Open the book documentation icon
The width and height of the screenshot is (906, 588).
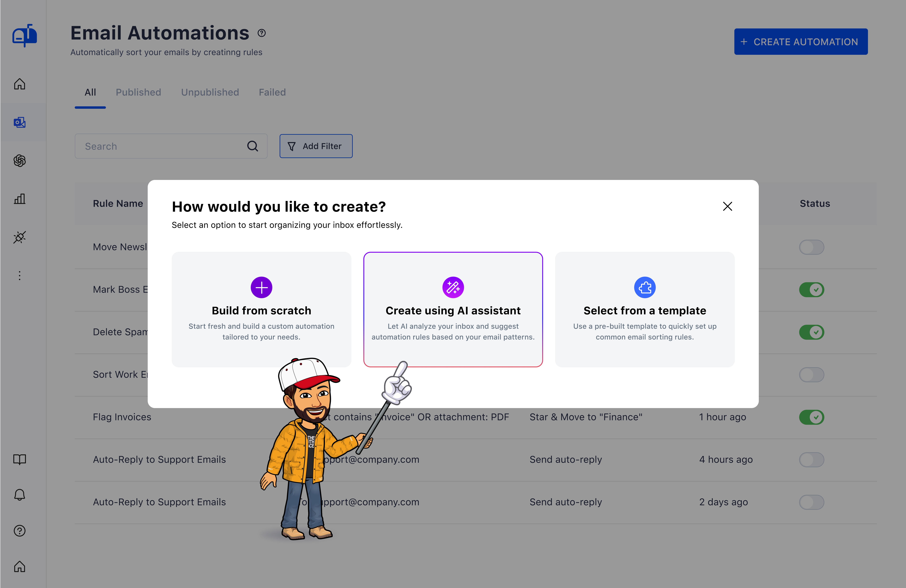(x=20, y=459)
